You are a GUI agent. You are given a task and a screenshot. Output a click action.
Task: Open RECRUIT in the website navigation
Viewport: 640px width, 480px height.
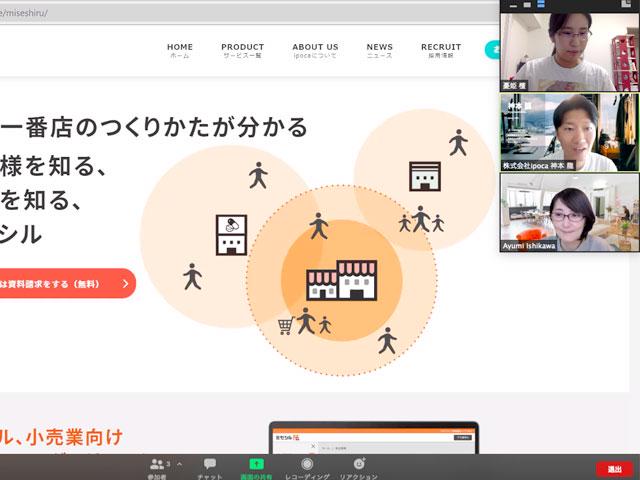pos(441,51)
